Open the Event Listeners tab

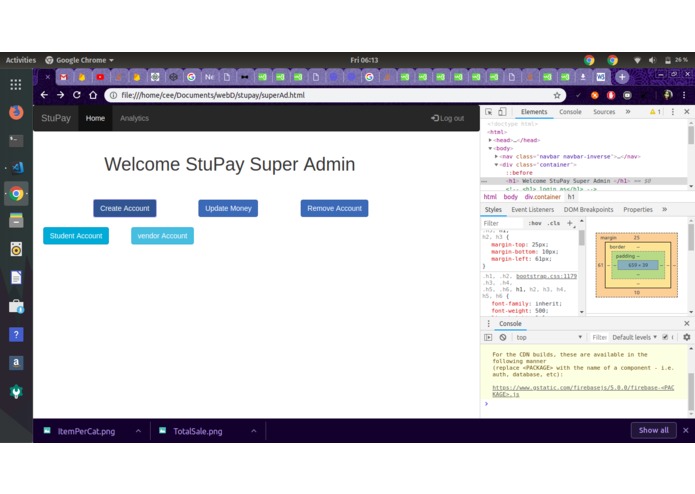point(532,209)
